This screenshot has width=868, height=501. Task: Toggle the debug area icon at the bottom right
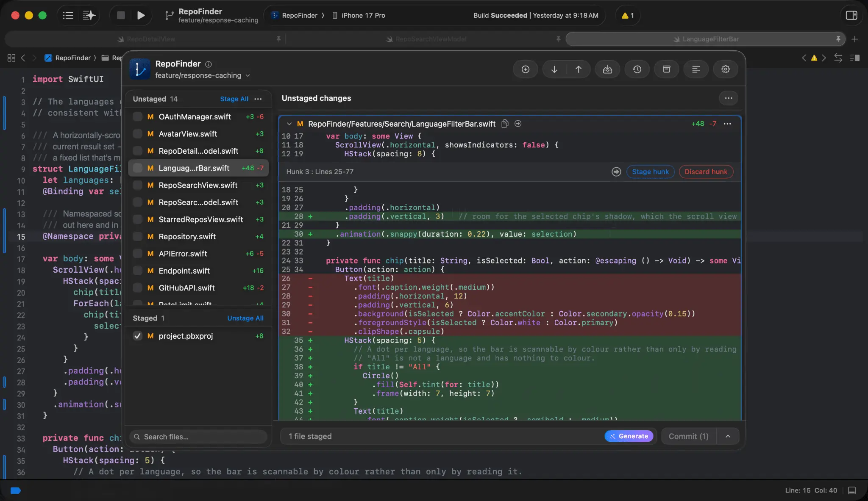[x=852, y=490]
